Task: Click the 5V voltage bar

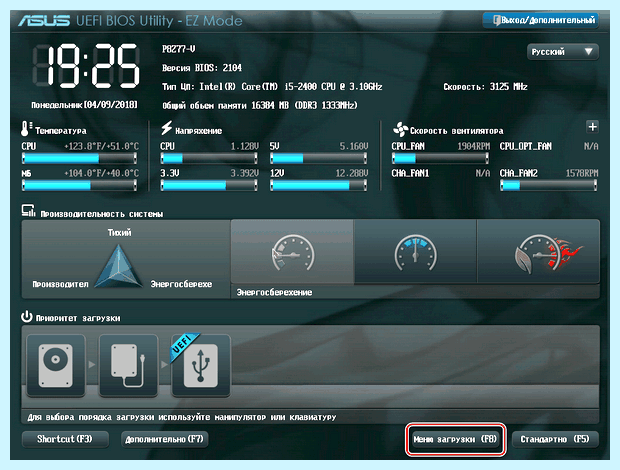Action: pyautogui.click(x=318, y=159)
